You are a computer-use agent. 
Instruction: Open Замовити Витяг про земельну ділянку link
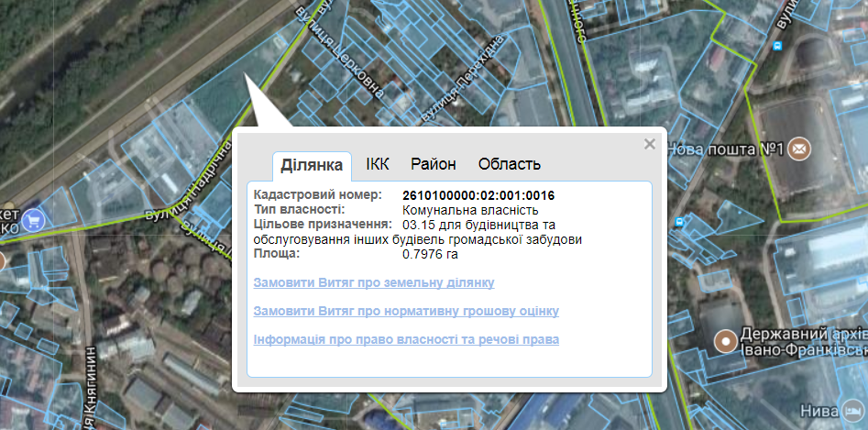374,282
